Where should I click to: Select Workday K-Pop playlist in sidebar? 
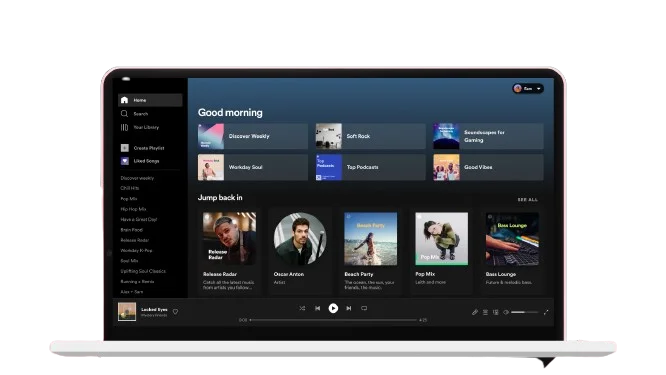pos(136,251)
